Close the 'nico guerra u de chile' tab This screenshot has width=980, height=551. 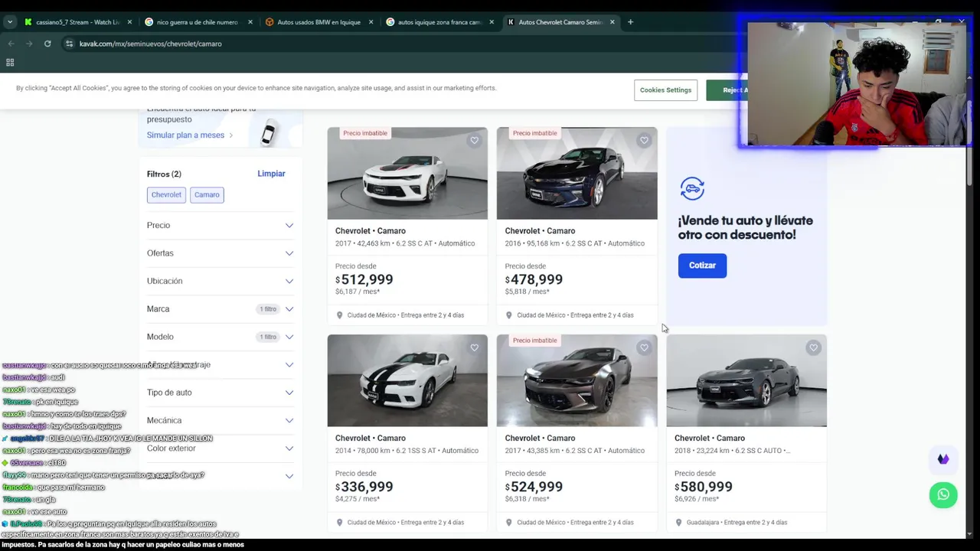tap(250, 22)
